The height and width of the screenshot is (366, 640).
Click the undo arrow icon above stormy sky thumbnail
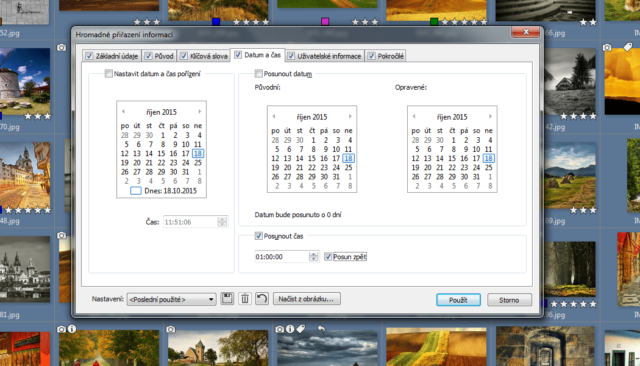(322, 328)
